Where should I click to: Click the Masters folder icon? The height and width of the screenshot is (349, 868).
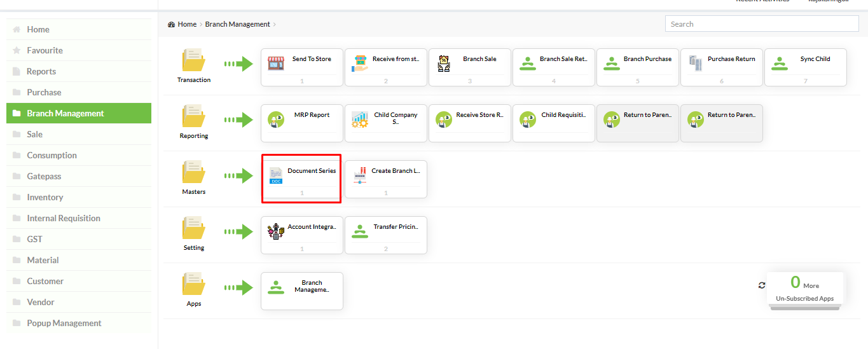tap(194, 172)
